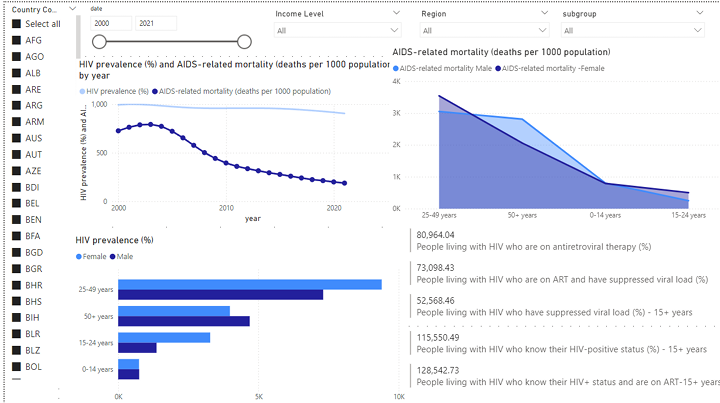This screenshot has height=403, width=720.
Task: Click card value 52,568.46
Action: point(435,301)
